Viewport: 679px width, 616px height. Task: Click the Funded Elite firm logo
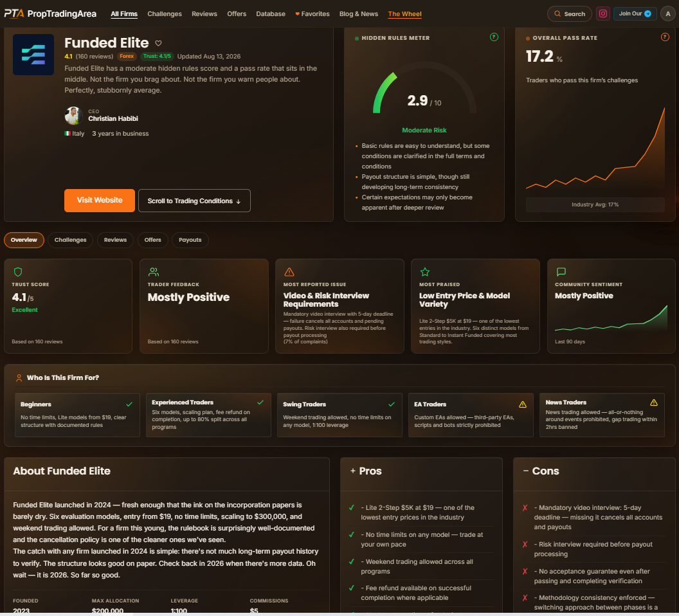tap(33, 55)
